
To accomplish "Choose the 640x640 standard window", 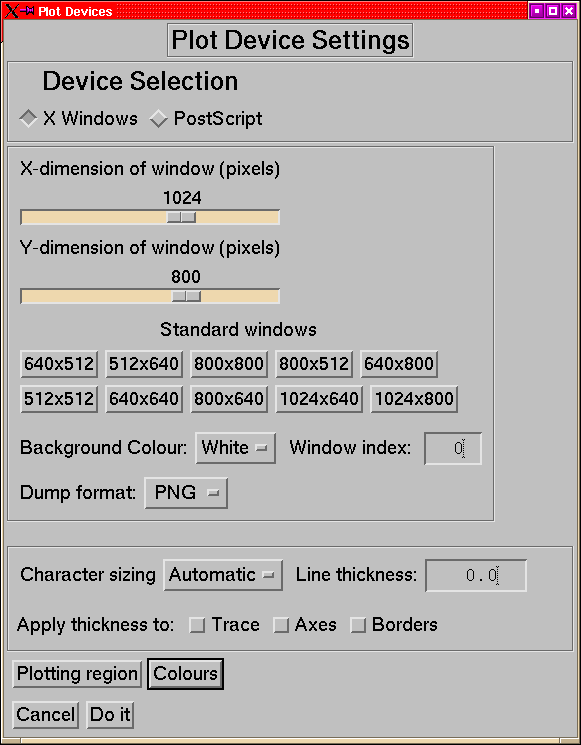I will pos(143,399).
